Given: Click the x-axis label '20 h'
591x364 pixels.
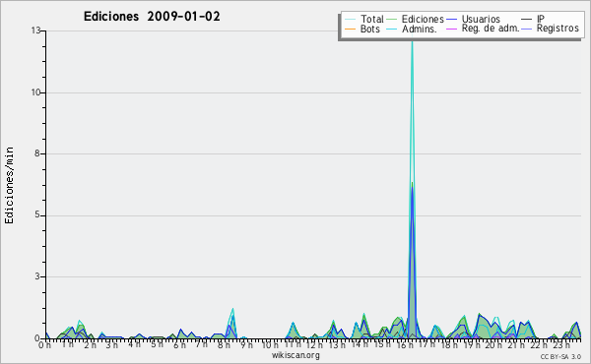Looking at the screenshot, I should tap(492, 345).
